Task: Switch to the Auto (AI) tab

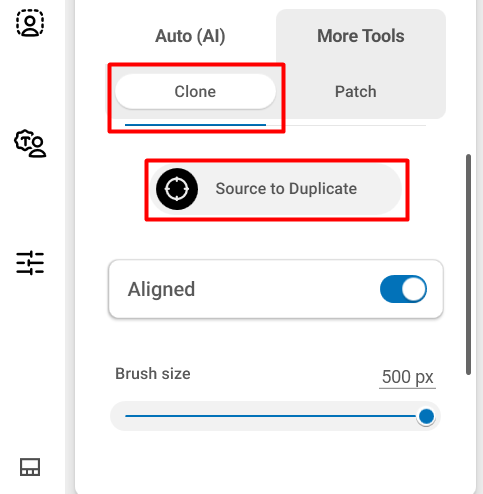Action: [x=190, y=36]
